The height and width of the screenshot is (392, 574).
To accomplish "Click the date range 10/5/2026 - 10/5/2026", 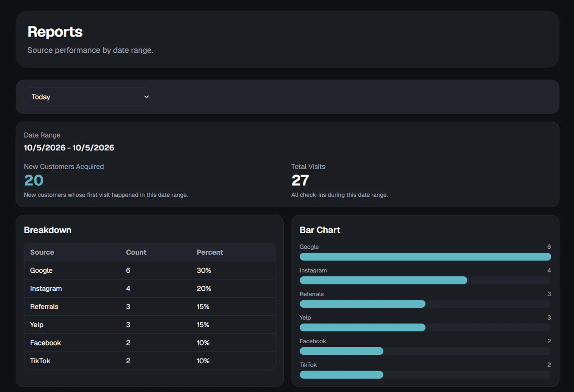I will 69,148.
